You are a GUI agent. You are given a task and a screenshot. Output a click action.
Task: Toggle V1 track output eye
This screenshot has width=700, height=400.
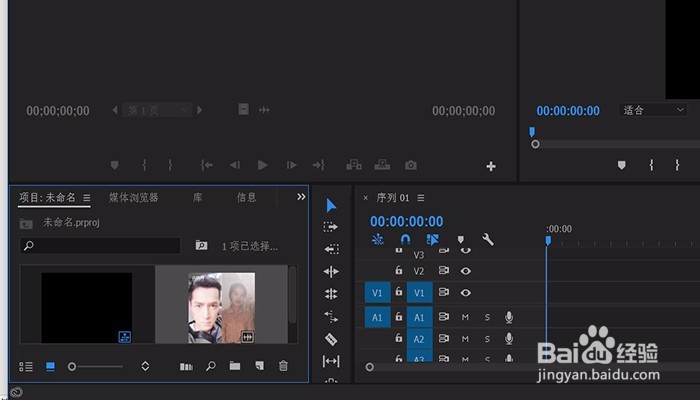[x=466, y=293]
